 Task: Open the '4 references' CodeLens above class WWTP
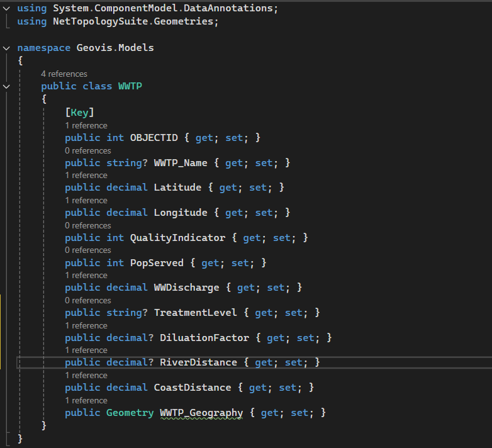(x=64, y=74)
